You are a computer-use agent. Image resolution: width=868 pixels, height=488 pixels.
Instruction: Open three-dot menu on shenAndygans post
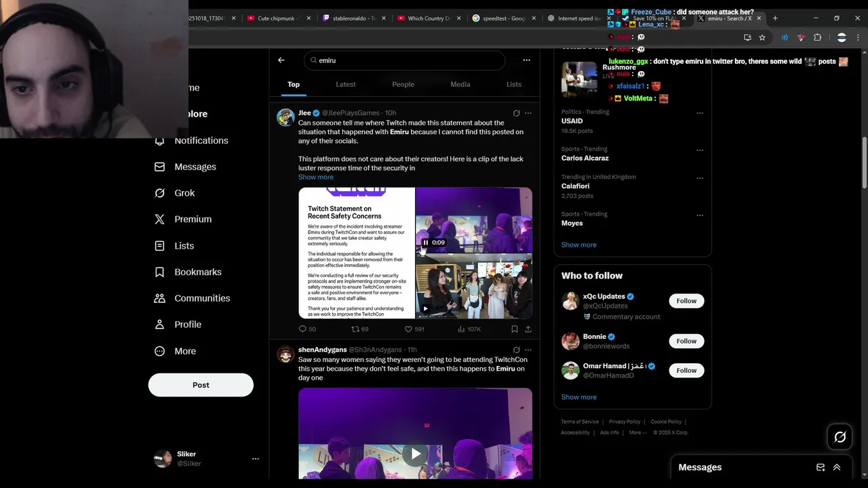(528, 350)
